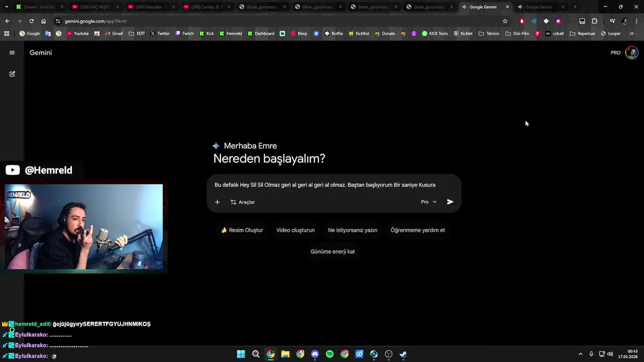
Task: Pick the Günüme enerji kat chip
Action: click(333, 251)
